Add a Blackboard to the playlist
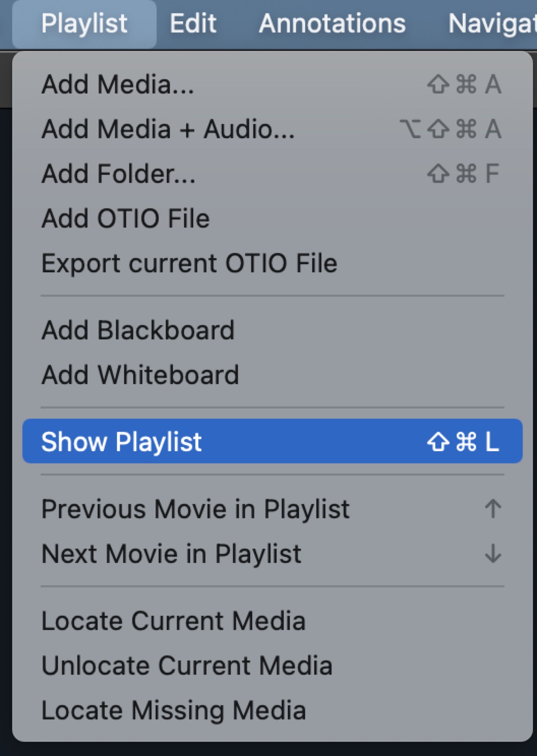The image size is (537, 756). (x=138, y=330)
